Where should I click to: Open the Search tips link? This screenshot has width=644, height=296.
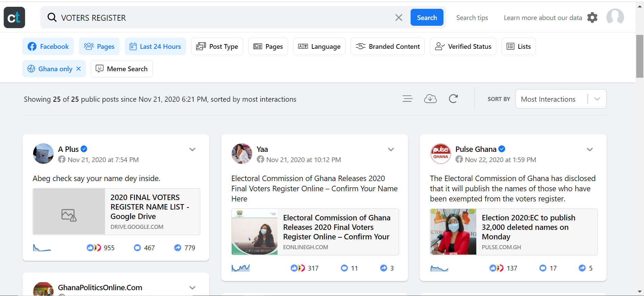[x=472, y=18]
